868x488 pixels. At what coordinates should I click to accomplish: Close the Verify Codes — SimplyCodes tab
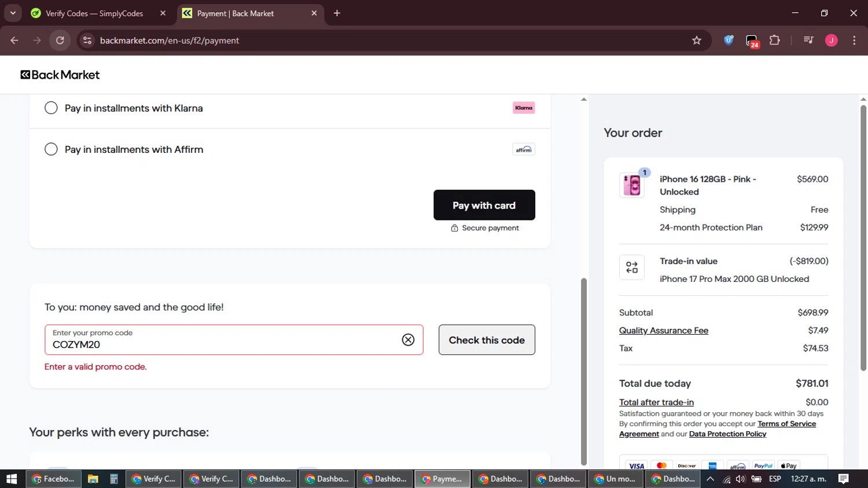(x=163, y=13)
